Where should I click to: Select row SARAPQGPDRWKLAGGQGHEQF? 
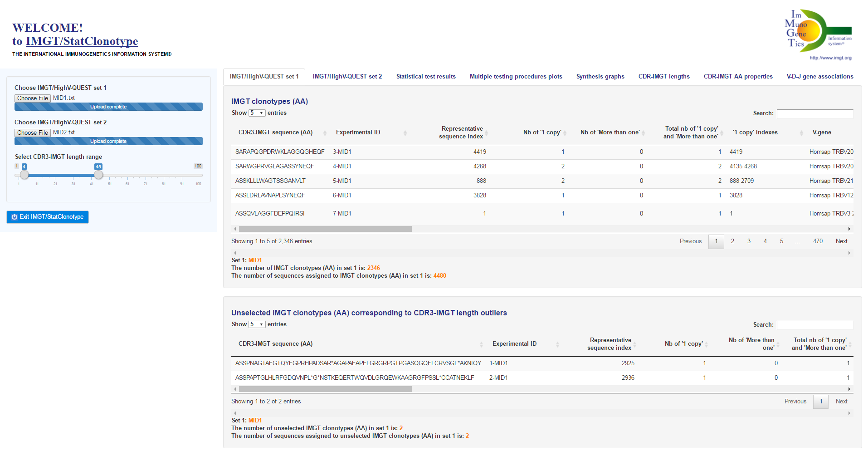point(542,152)
